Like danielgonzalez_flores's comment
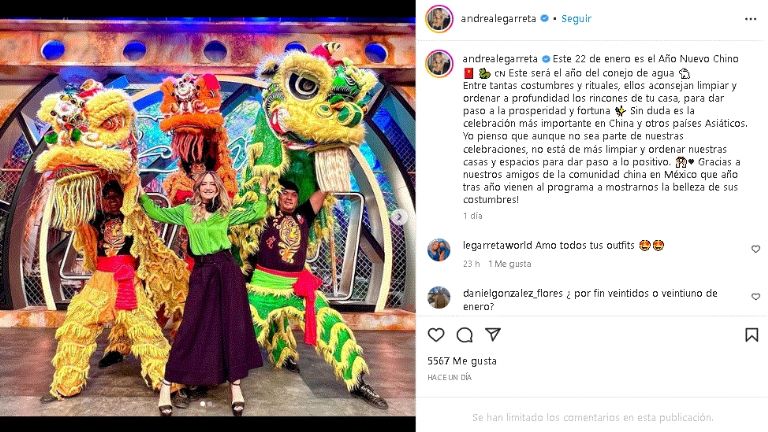 [x=756, y=296]
